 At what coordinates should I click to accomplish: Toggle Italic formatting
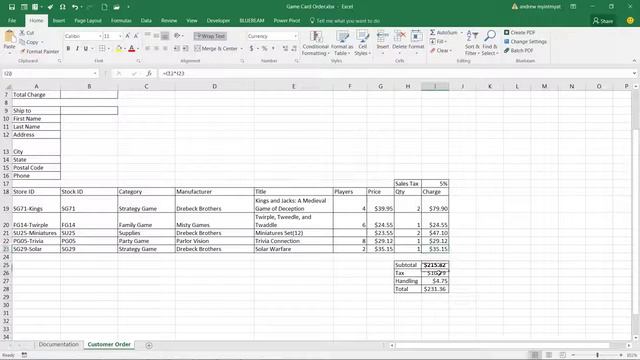(x=77, y=49)
